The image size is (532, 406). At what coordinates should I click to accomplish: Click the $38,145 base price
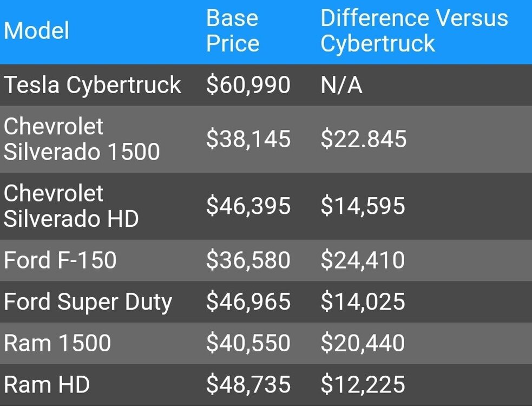click(x=248, y=139)
